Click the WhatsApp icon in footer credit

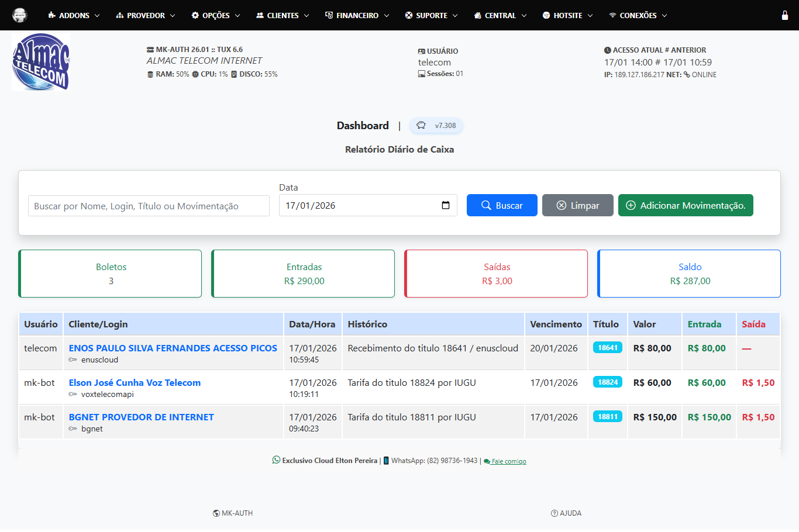(x=276, y=460)
